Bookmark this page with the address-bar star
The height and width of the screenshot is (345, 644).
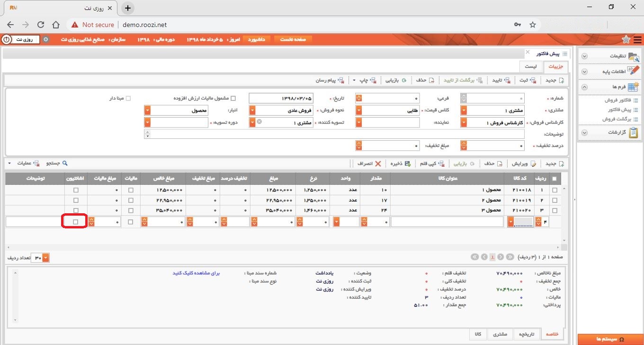click(532, 25)
